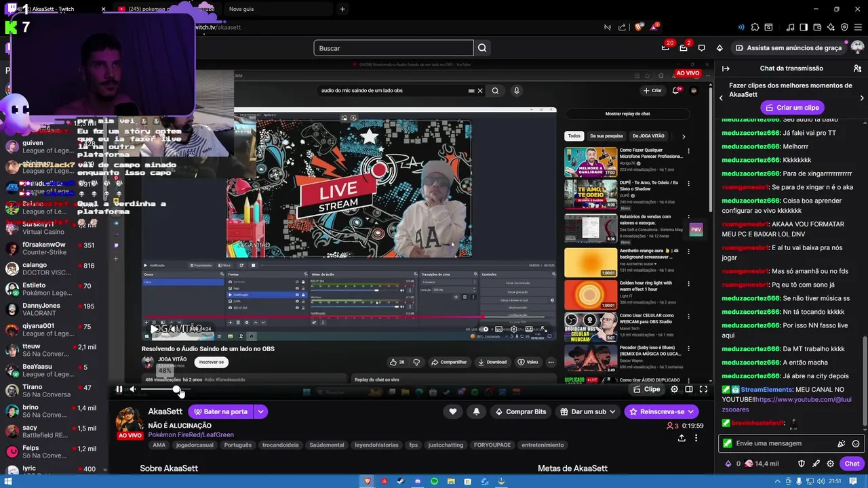This screenshot has height=488, width=868.
Task: Open the Brave Rewards triangle icon
Action: (x=655, y=27)
